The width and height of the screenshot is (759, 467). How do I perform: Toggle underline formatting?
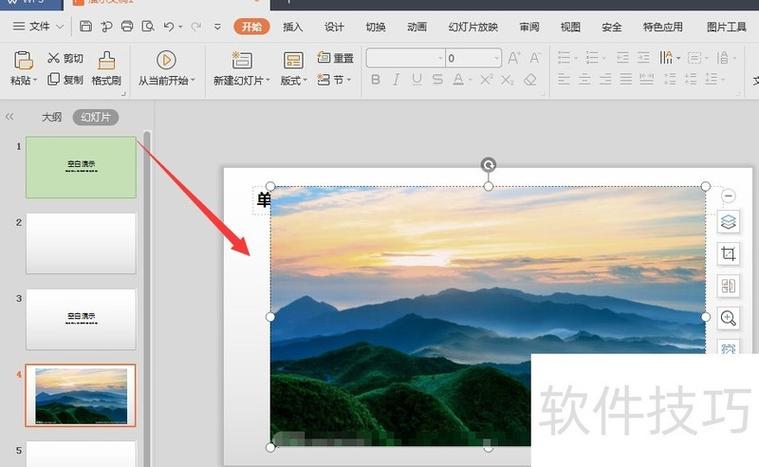coord(417,79)
